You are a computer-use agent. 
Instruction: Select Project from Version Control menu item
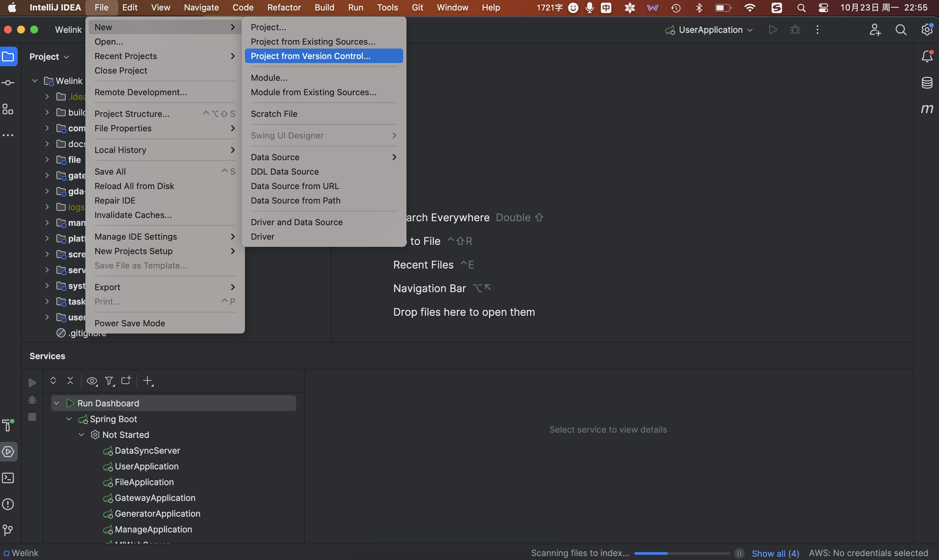(310, 56)
